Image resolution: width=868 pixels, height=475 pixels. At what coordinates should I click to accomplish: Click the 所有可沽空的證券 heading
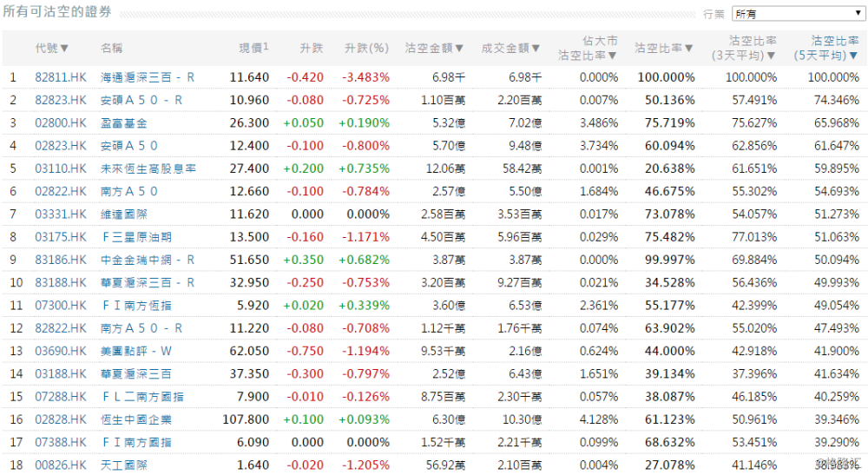point(57,11)
